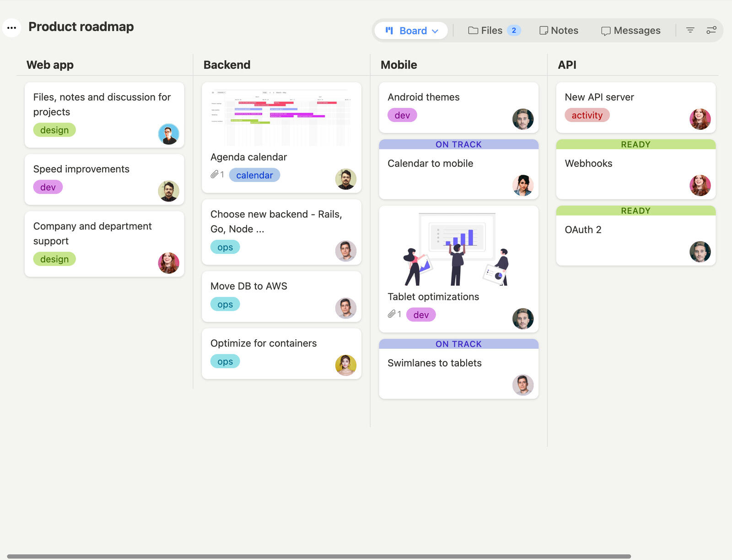Screen dimensions: 732x560
Task: Click assignee avatar on Webhooks card
Action: click(700, 185)
